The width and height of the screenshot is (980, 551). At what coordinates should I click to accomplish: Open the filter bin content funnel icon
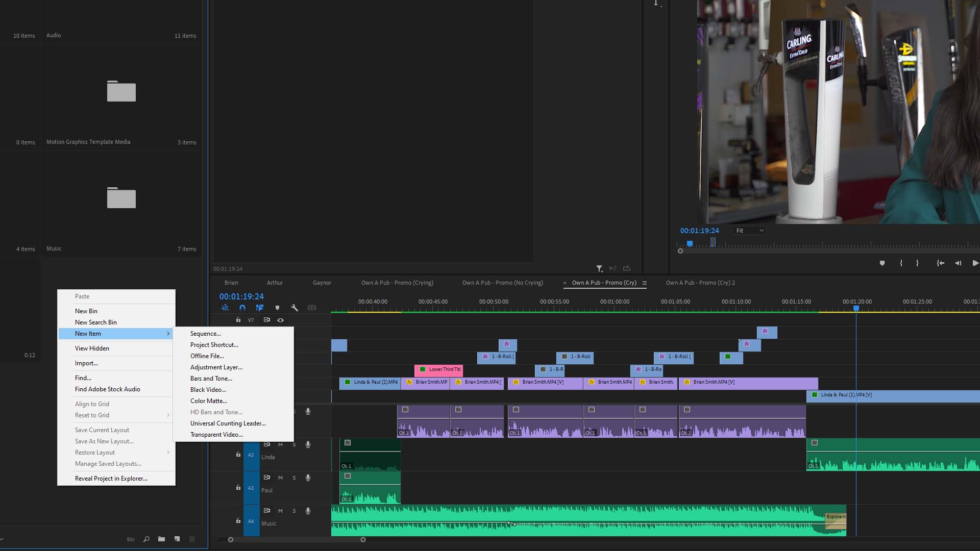pyautogui.click(x=600, y=268)
